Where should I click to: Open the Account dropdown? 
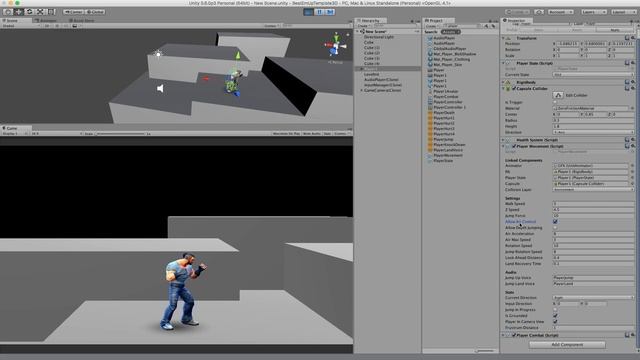[x=560, y=12]
